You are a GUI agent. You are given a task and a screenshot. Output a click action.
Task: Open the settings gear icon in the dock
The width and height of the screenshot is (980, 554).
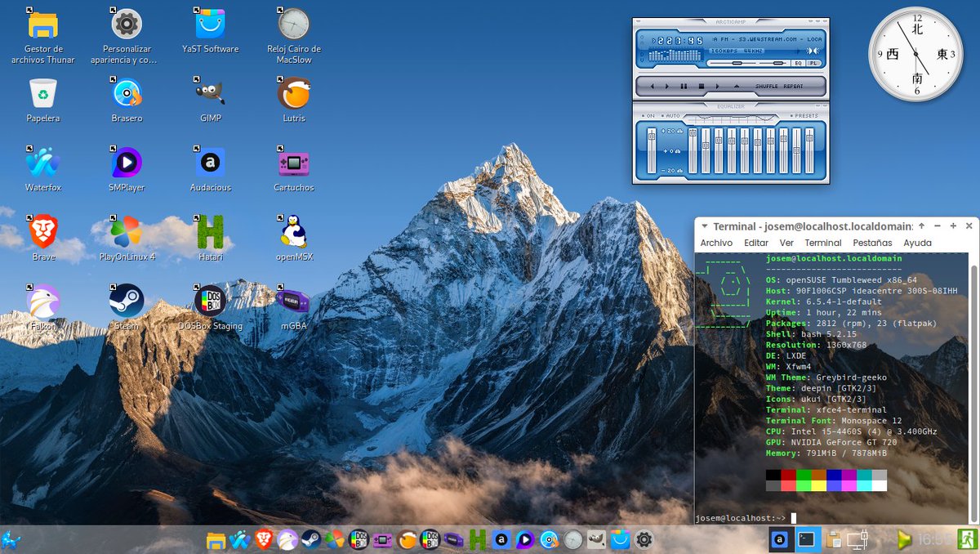[644, 539]
